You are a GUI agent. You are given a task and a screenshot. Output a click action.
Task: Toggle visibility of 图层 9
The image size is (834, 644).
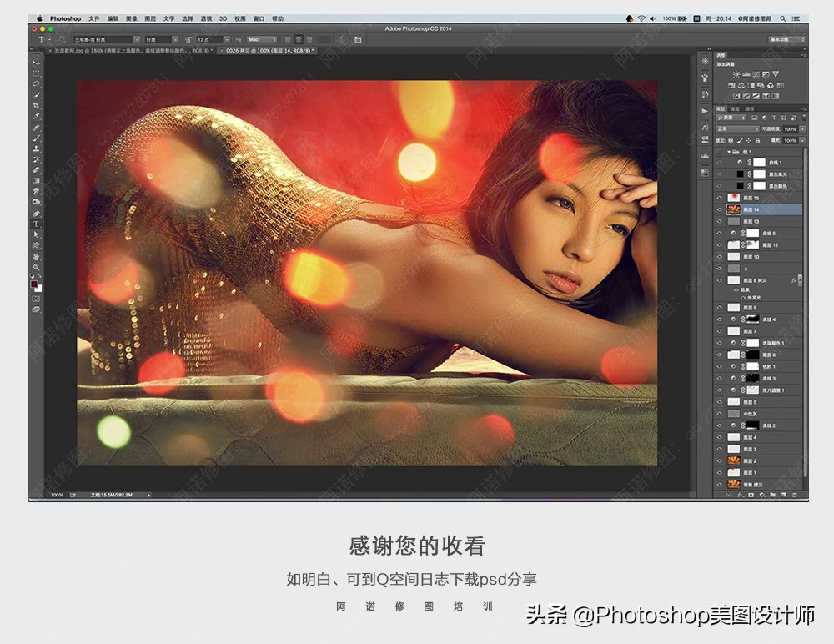click(720, 308)
